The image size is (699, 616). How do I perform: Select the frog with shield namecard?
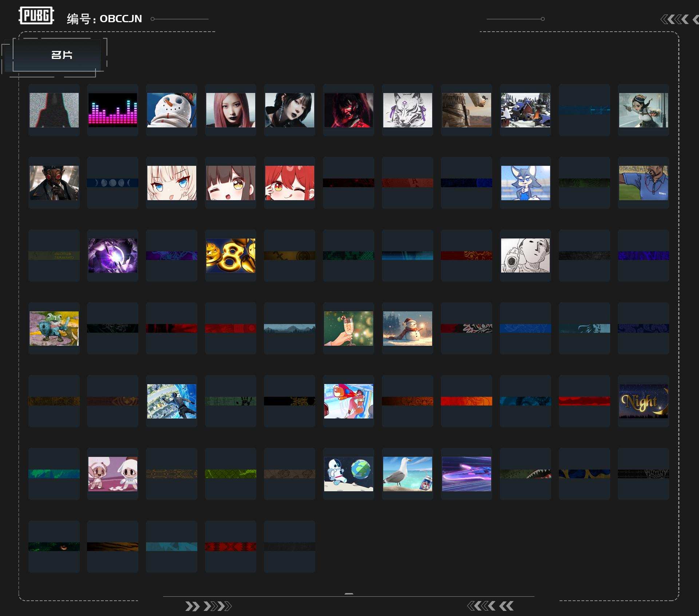click(54, 328)
